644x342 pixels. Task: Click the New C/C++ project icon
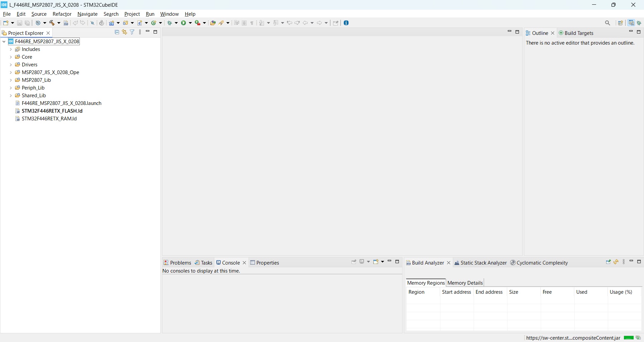[x=112, y=23]
